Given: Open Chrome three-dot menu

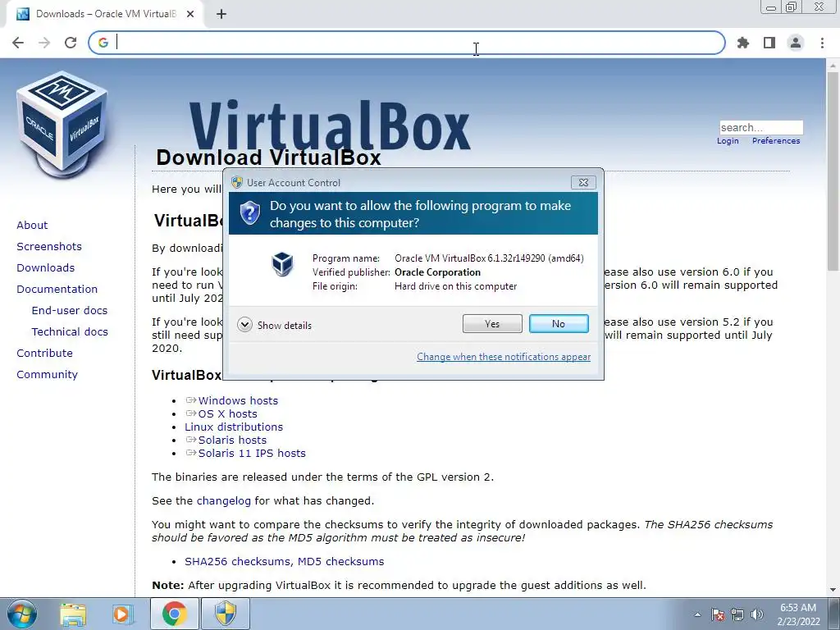Looking at the screenshot, I should click(x=822, y=43).
